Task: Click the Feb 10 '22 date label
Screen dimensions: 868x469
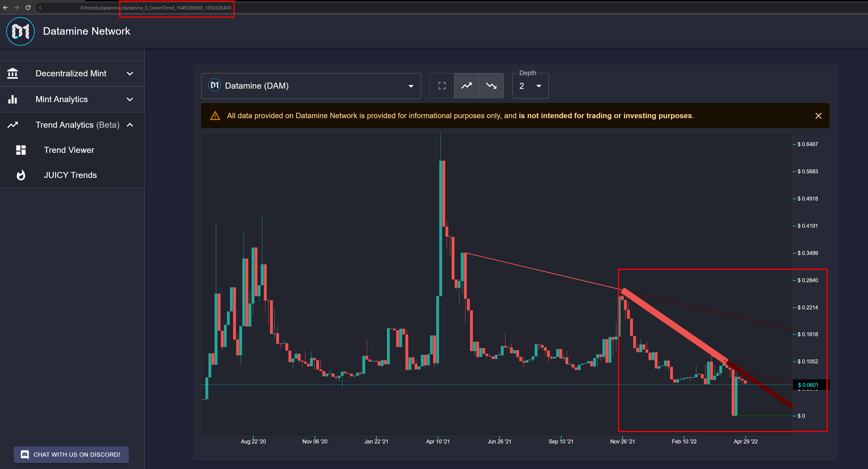Action: 684,441
